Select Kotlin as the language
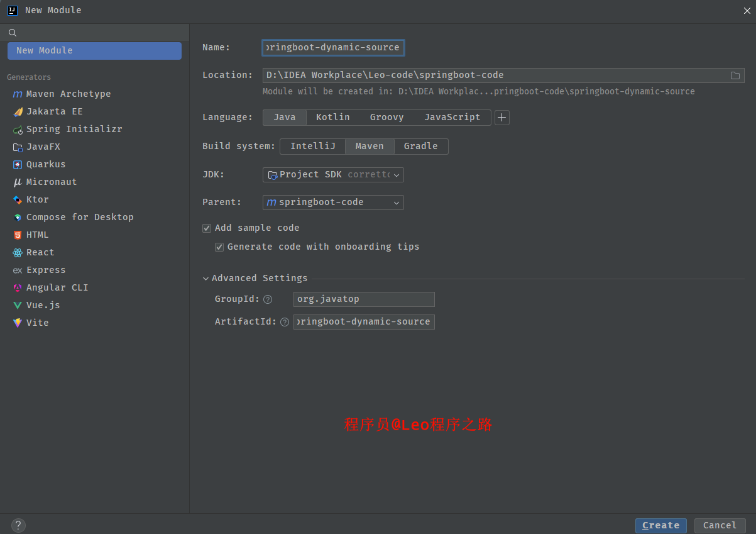The height and width of the screenshot is (534, 756). 332,118
